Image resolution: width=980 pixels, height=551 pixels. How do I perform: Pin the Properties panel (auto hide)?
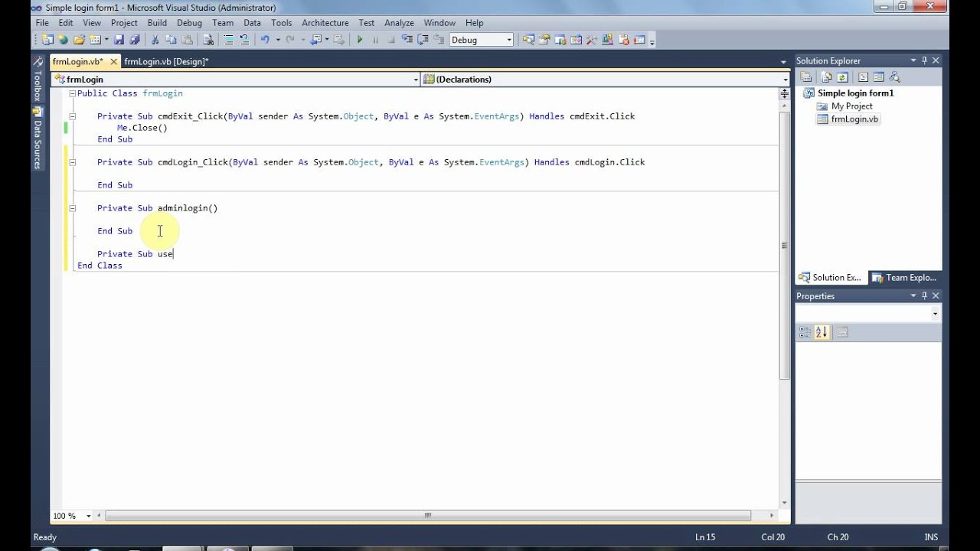924,295
